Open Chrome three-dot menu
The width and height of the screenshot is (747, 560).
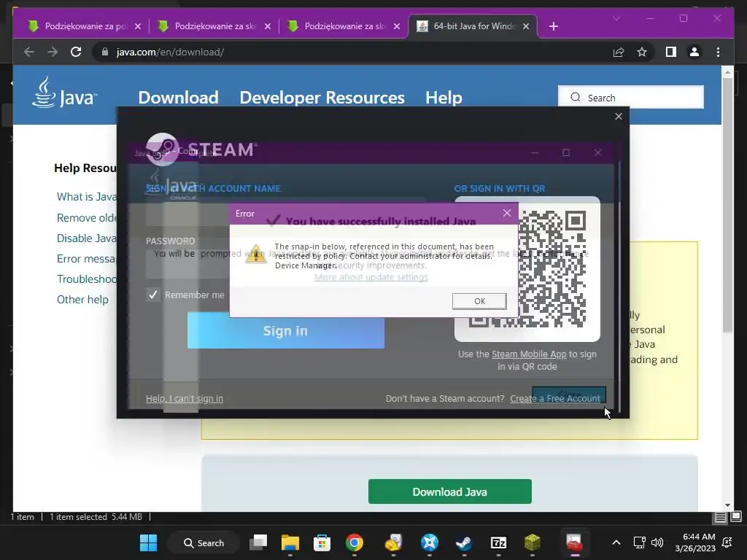[718, 52]
